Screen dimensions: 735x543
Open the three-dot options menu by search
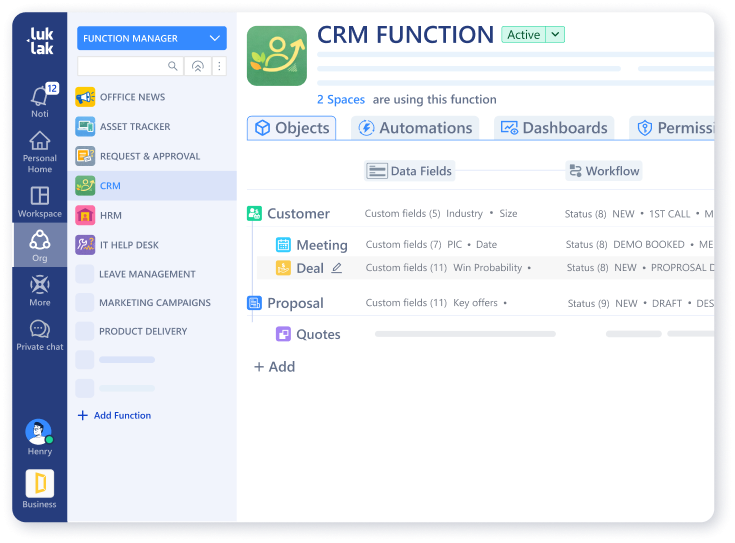(219, 66)
